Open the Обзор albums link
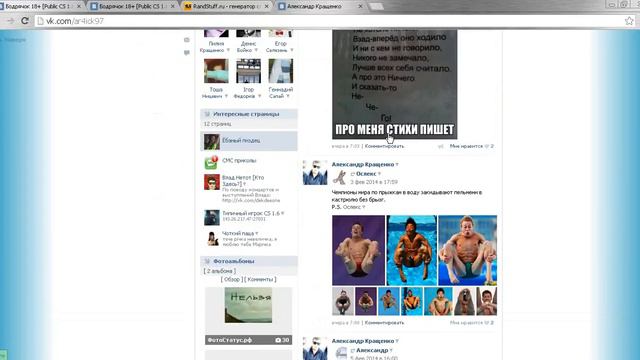The width and height of the screenshot is (640, 360). tap(231, 279)
